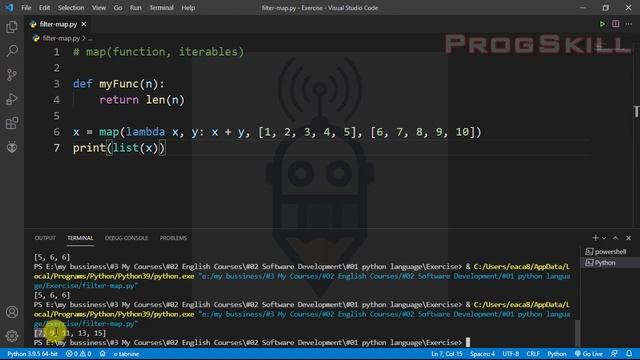
Task: Open the Run and Debug view
Action: pyautogui.click(x=12, y=99)
